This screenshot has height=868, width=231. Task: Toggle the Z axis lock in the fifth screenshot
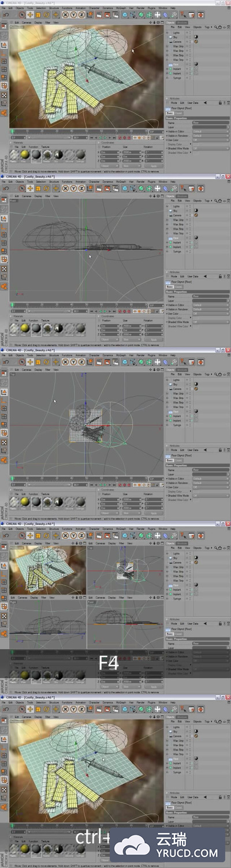pos(81,709)
